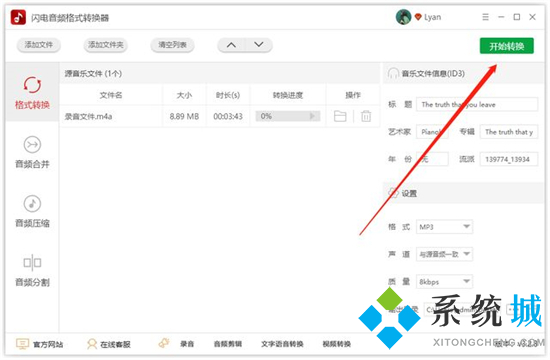Click the app logo icon
550x360 pixels.
[18, 17]
